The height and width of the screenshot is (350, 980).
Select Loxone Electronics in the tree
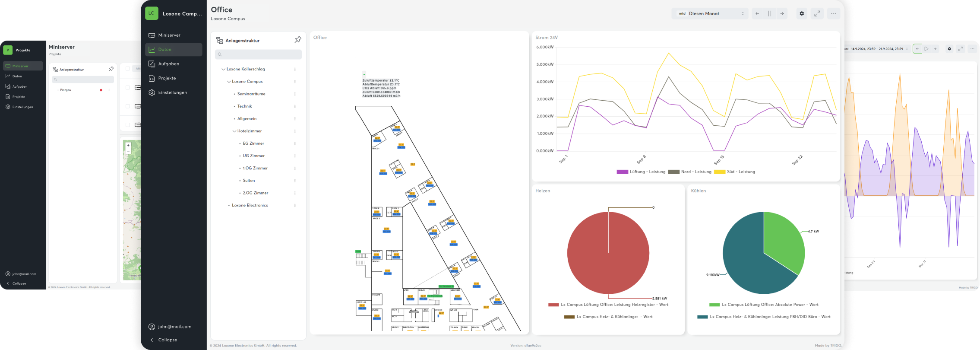[250, 205]
